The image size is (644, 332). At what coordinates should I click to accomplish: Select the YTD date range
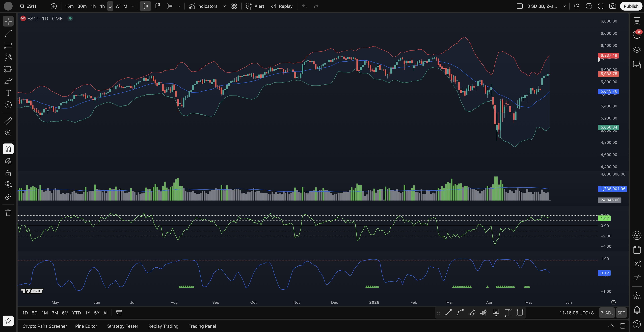tap(76, 313)
